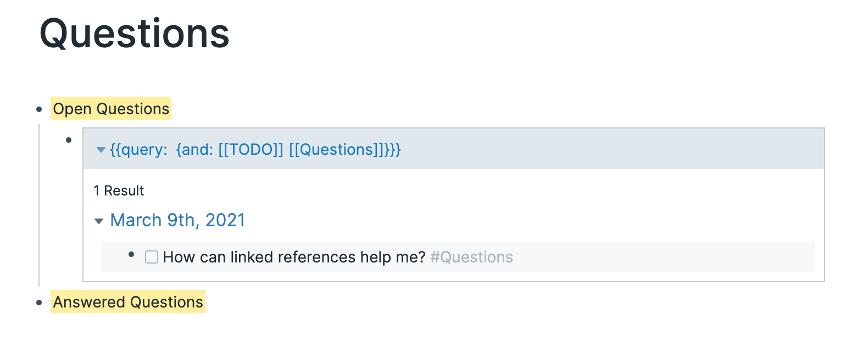Open the #Questions tag page
The height and width of the screenshot is (347, 868).
tap(471, 257)
